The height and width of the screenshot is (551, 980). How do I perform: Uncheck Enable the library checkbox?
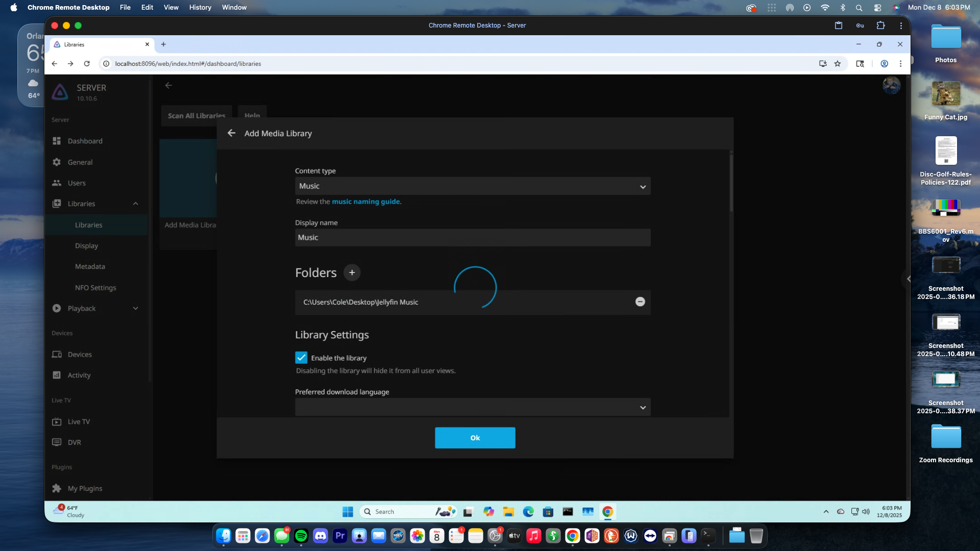(301, 358)
